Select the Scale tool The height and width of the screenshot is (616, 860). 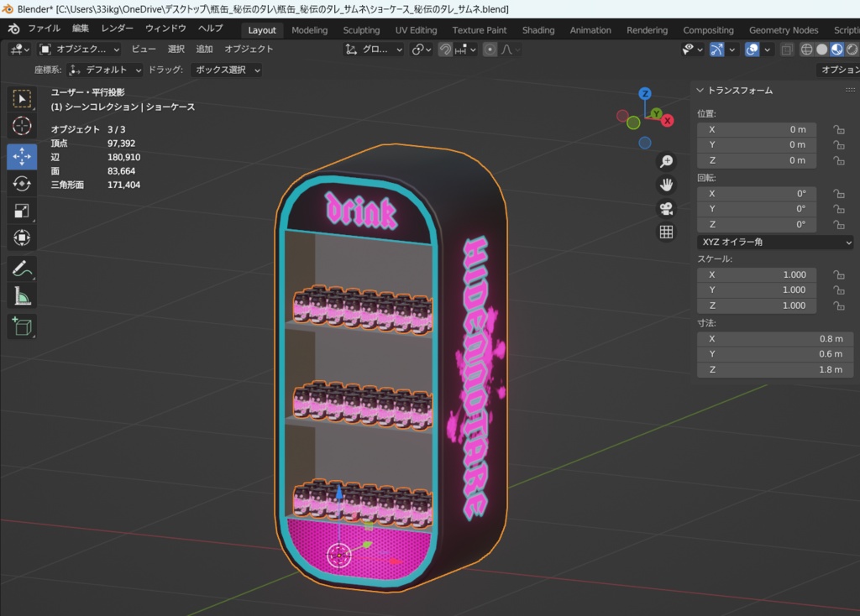(22, 211)
